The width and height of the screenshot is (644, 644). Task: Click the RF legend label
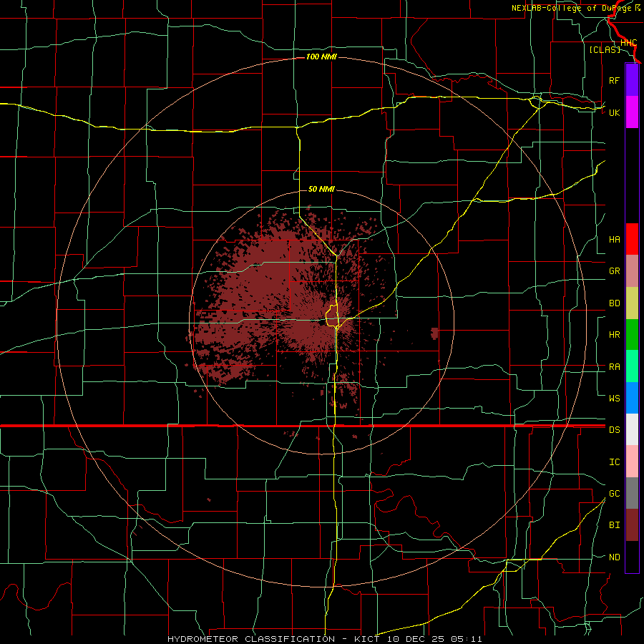[614, 80]
